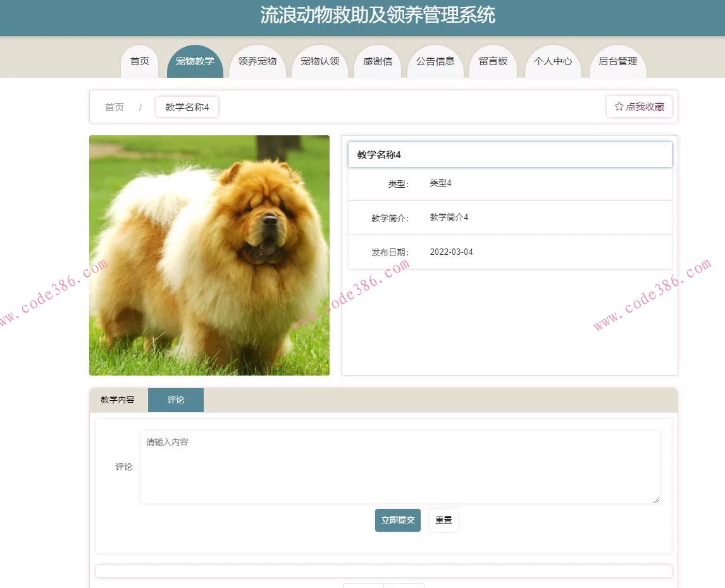This screenshot has width=725, height=588.
Task: Click the dog photo thumbnail
Action: pyautogui.click(x=209, y=255)
